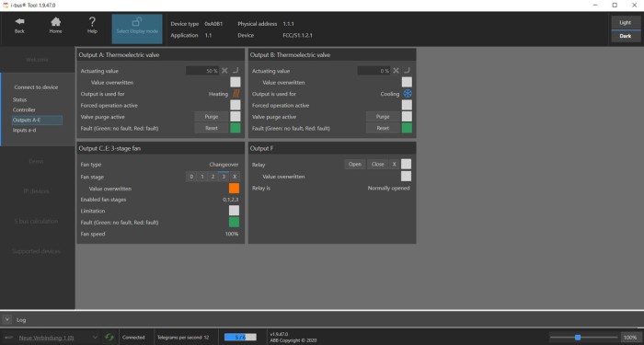Viewport: 644px width, 345px height.
Task: Select Inputs a-d in sidebar
Action: pos(24,131)
